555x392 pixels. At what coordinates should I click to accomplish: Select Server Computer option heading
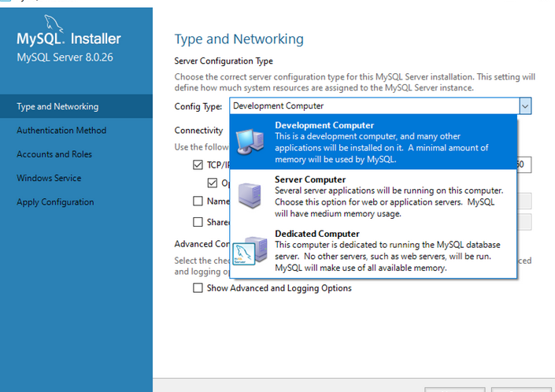click(x=310, y=179)
